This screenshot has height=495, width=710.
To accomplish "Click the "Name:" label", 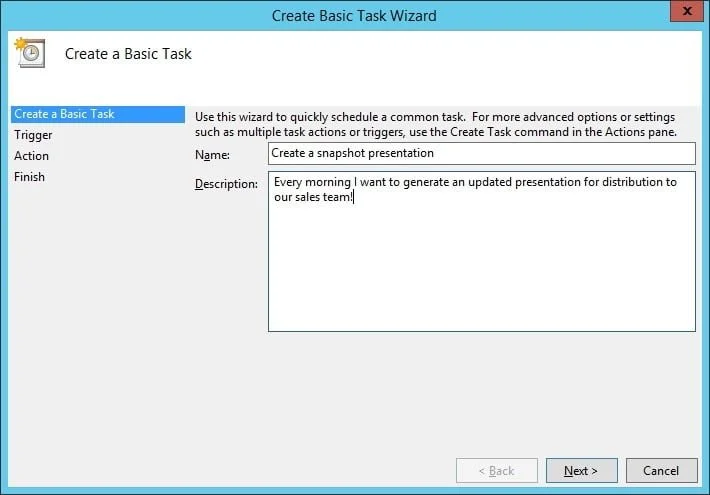I will pos(213,154).
